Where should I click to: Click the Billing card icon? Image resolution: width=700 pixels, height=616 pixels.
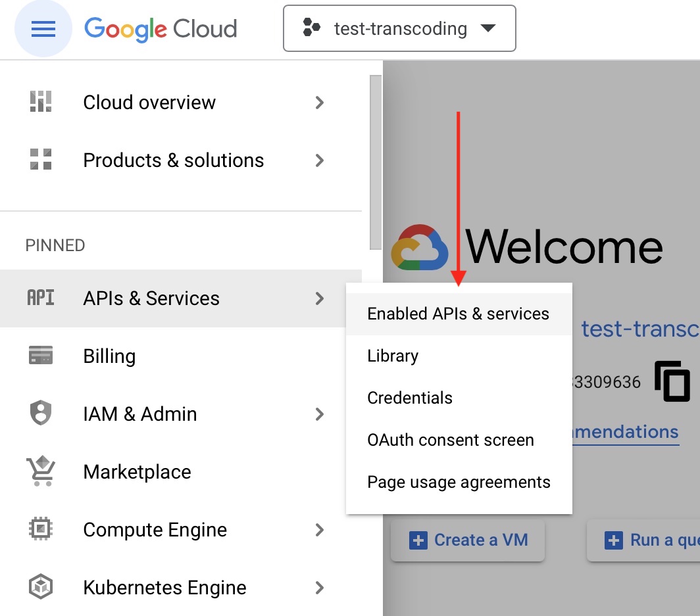[x=41, y=355]
